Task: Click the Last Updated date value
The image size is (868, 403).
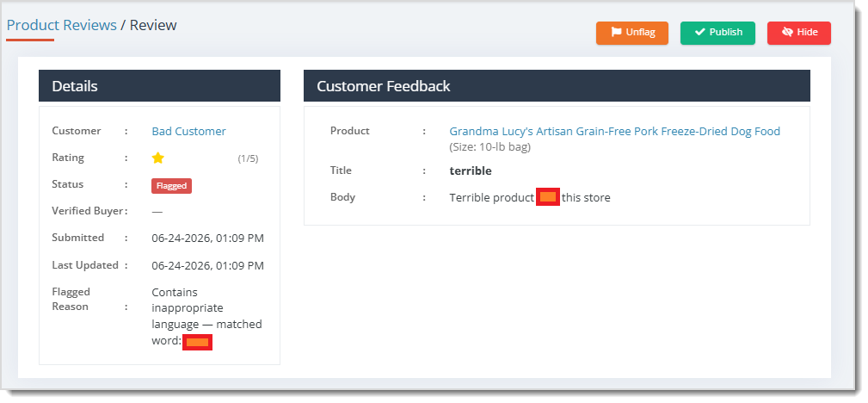Action: click(207, 265)
